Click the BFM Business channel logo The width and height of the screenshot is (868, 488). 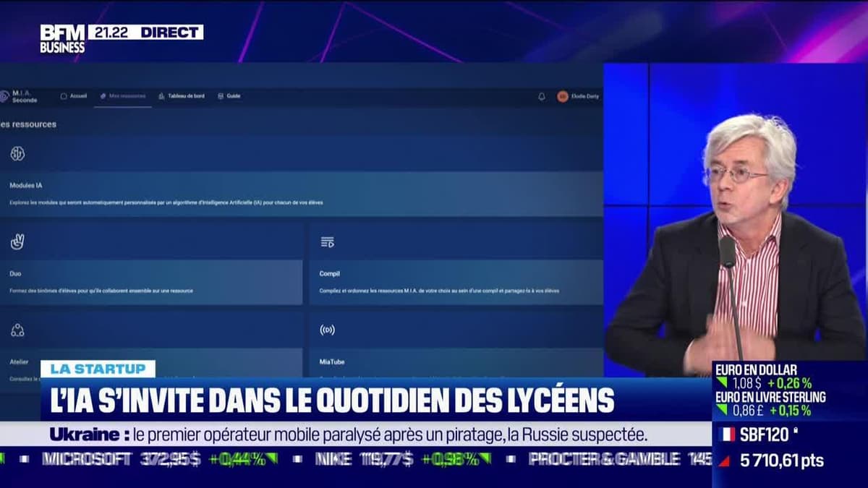(62, 38)
